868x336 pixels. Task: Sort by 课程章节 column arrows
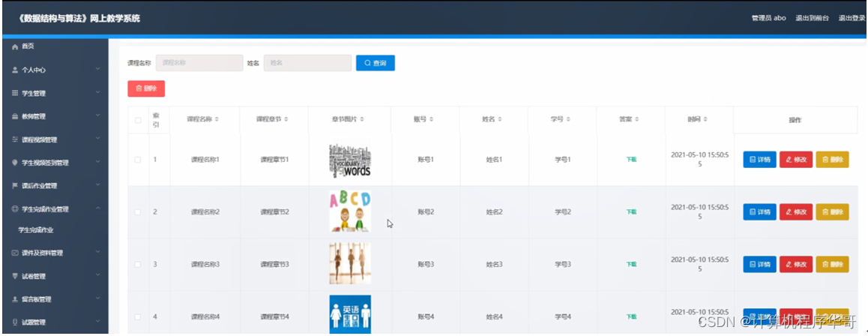pyautogui.click(x=286, y=119)
